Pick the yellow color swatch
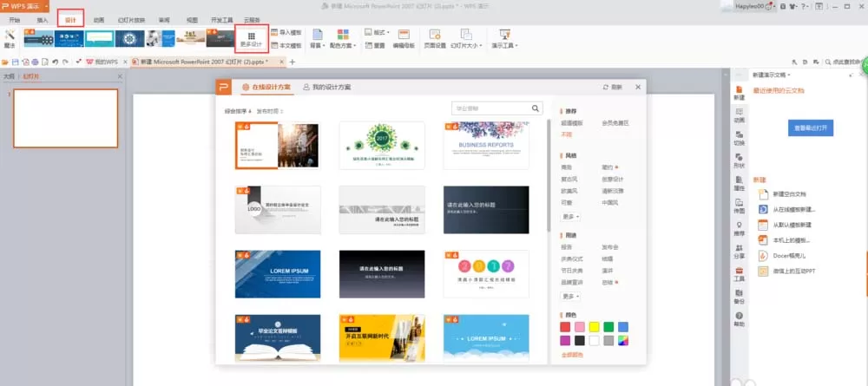868x386 pixels. (594, 327)
